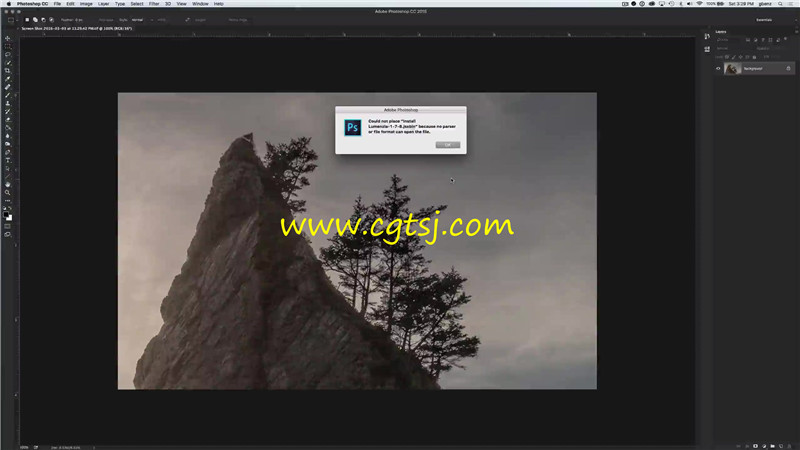Image resolution: width=800 pixels, height=450 pixels.
Task: Open the Filter menu
Action: click(154, 4)
